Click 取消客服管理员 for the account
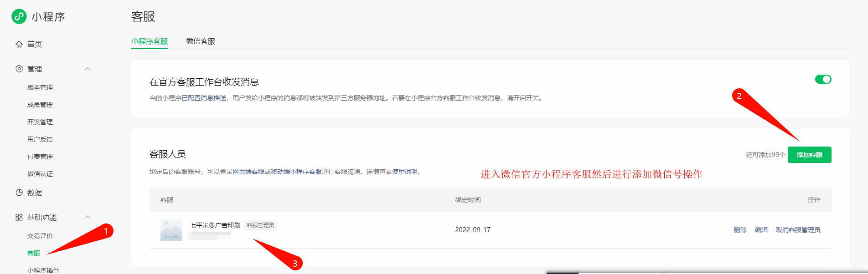The height and width of the screenshot is (274, 868). click(798, 230)
